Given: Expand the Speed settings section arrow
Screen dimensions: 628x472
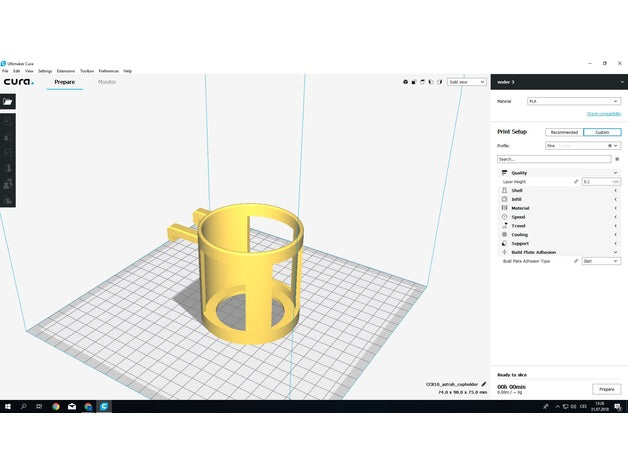Looking at the screenshot, I should click(x=616, y=217).
